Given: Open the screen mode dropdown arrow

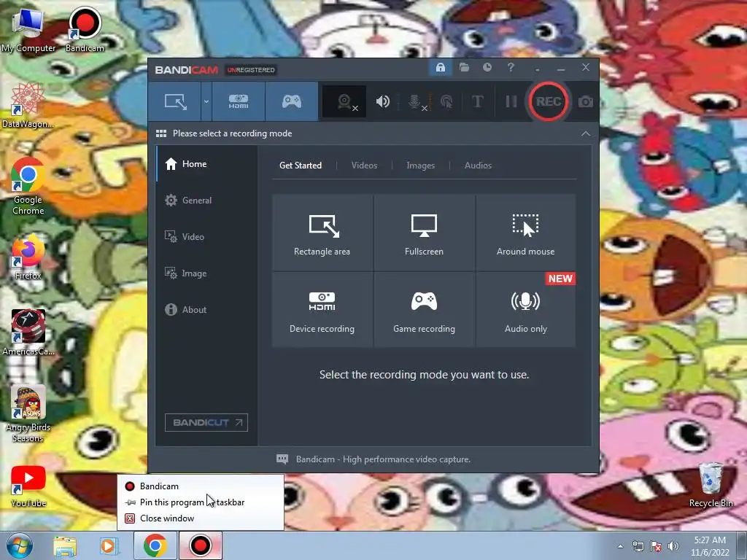Looking at the screenshot, I should [x=206, y=101].
